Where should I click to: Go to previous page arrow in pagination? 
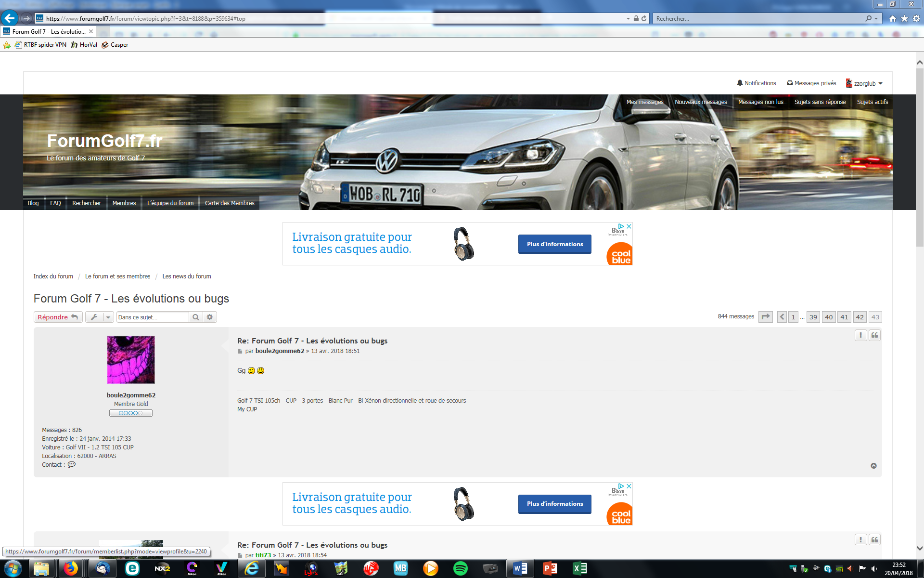[x=782, y=317]
